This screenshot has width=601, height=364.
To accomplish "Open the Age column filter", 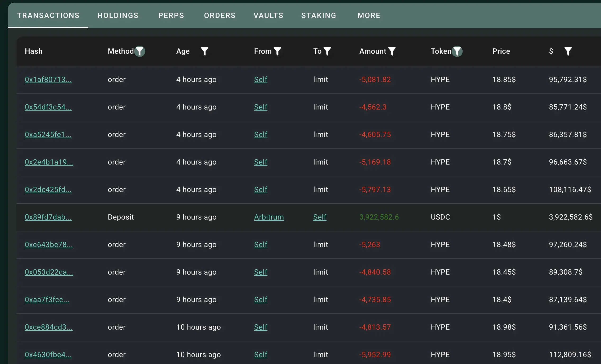I will click(204, 51).
